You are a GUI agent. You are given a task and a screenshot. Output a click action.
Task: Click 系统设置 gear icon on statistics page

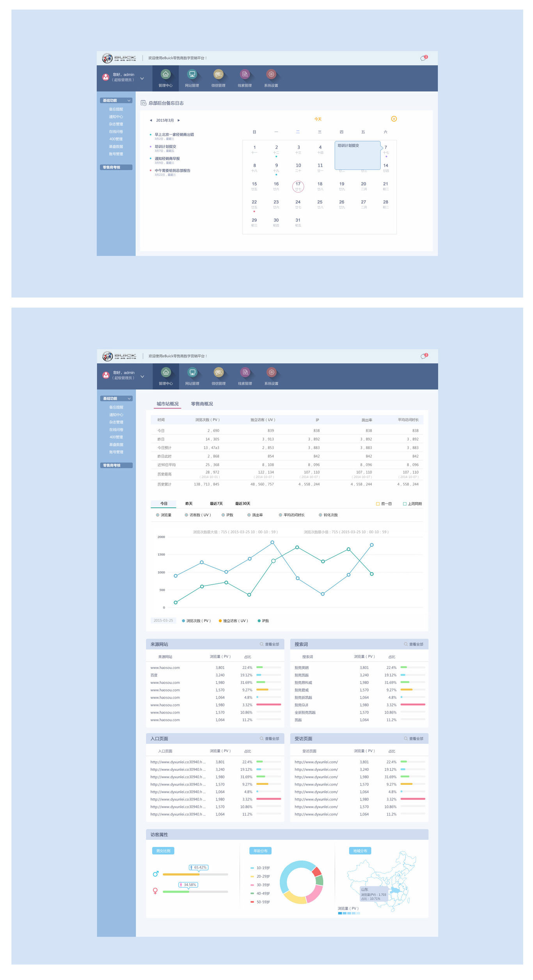click(x=271, y=372)
